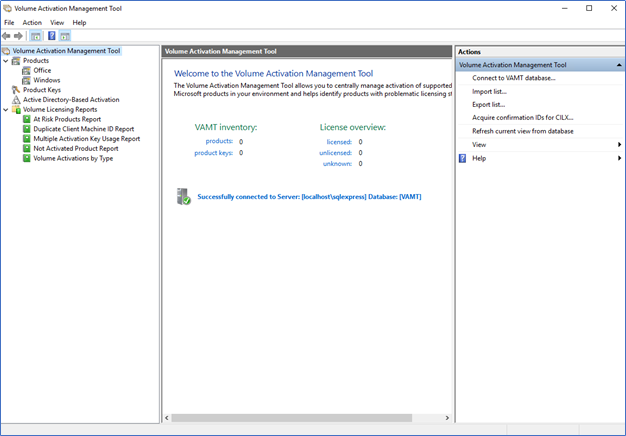626x436 pixels.
Task: Select Volume Licensing Reports tree item
Action: pos(60,109)
